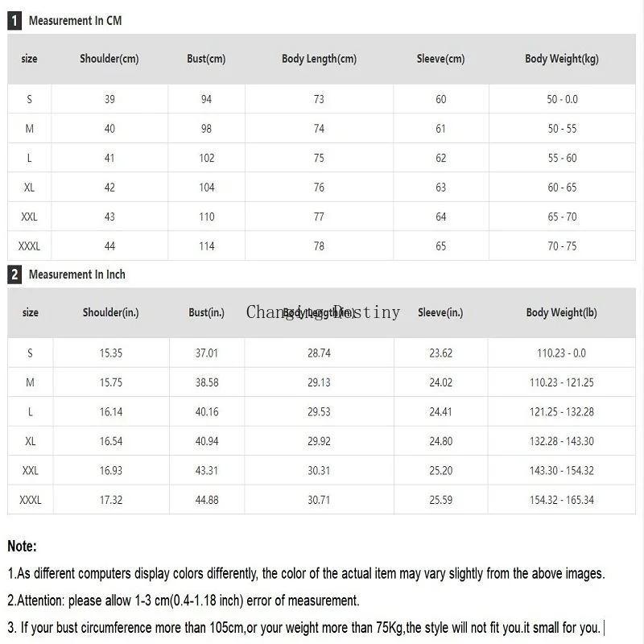This screenshot has height=644, width=644.
Task: Click the number 2 section badge icon
Action: (14, 275)
